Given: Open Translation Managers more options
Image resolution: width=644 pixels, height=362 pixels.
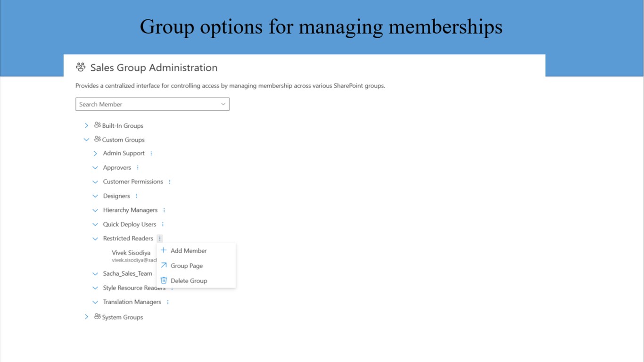Looking at the screenshot, I should tap(168, 302).
